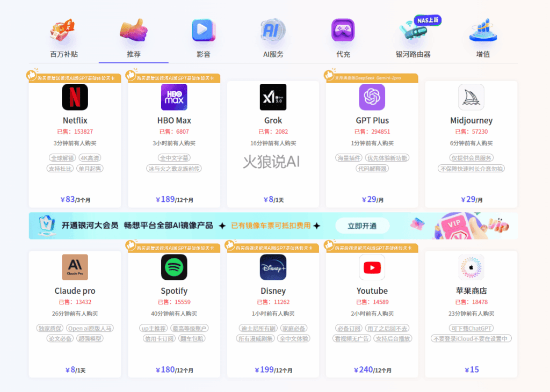
Task: Open the GPT Plus purple icon
Action: [x=372, y=97]
